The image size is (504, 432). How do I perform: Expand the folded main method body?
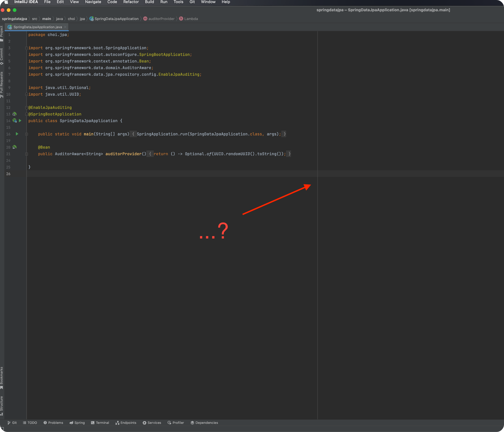tap(27, 134)
